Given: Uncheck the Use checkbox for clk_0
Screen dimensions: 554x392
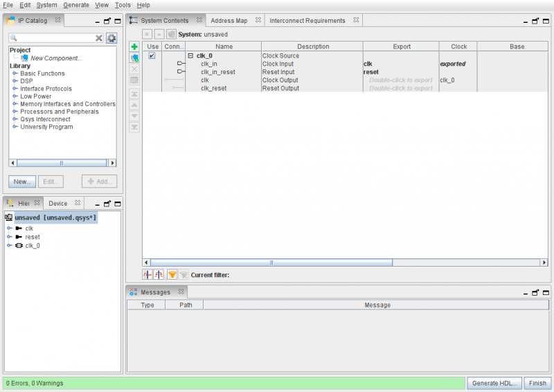Looking at the screenshot, I should 152,55.
